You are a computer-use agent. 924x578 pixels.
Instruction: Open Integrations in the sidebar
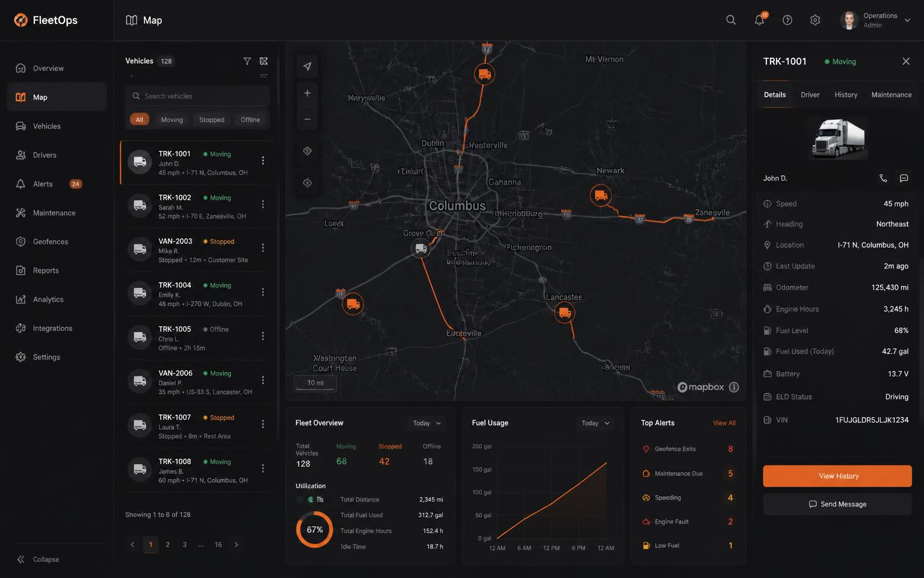(x=57, y=328)
